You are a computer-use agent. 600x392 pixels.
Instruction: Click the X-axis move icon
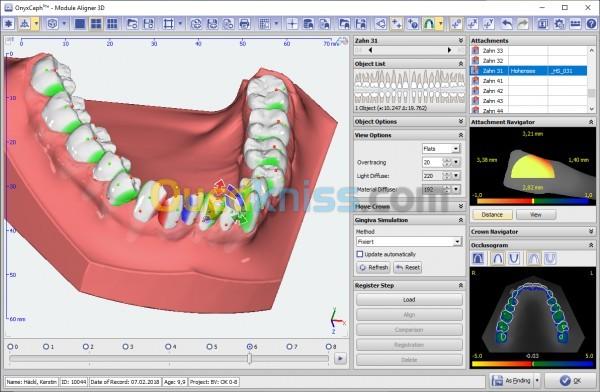(x=472, y=24)
